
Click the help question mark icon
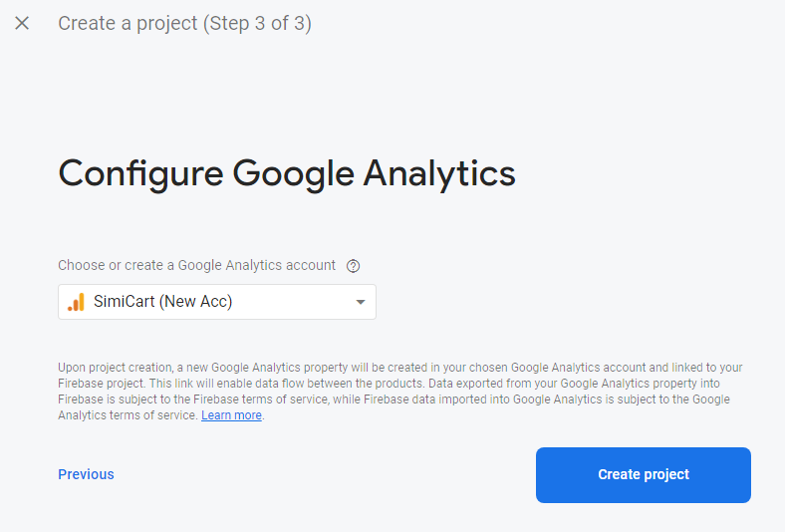tap(353, 266)
